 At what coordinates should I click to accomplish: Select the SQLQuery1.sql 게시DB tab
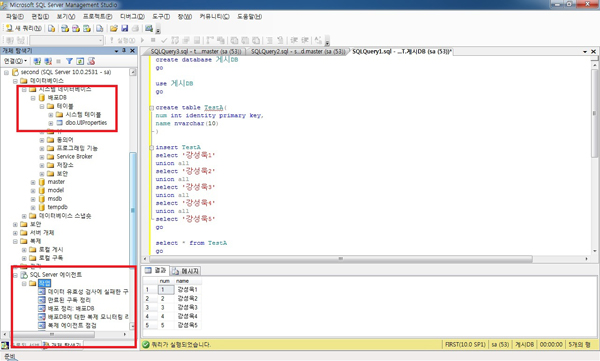point(402,51)
